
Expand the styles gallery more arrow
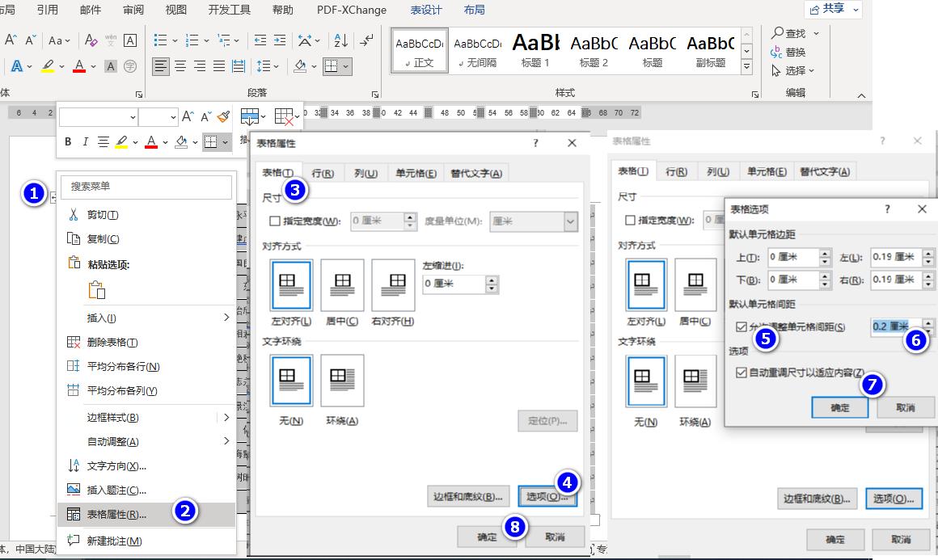pyautogui.click(x=747, y=67)
